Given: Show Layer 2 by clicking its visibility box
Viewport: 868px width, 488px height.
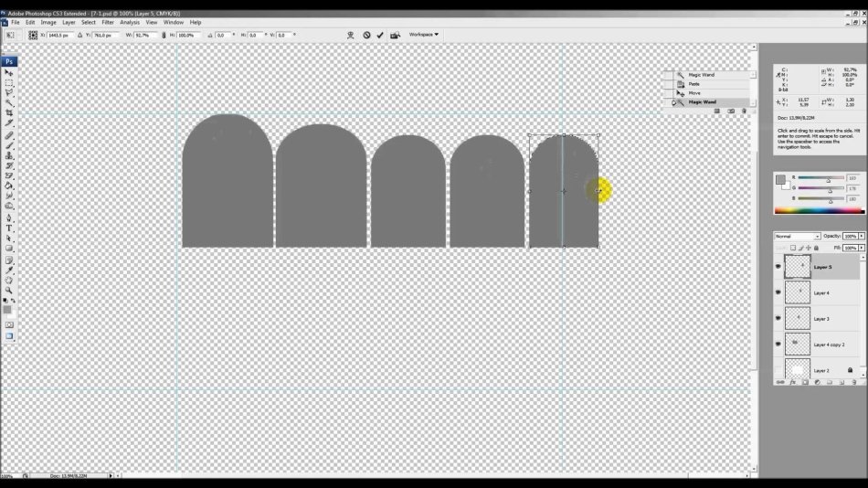Looking at the screenshot, I should [778, 370].
